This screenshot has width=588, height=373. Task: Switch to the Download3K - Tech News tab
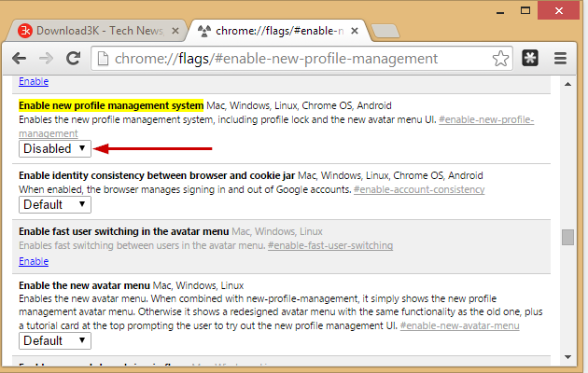pos(89,30)
